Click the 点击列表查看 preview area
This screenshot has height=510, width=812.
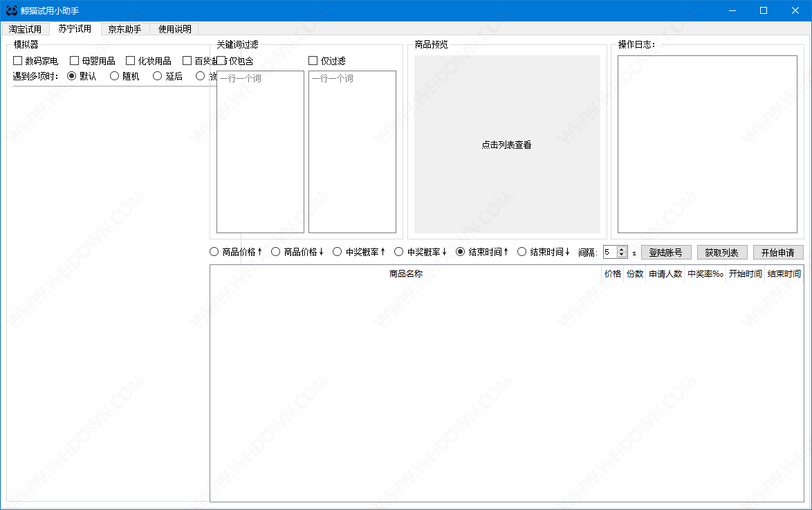pyautogui.click(x=507, y=145)
